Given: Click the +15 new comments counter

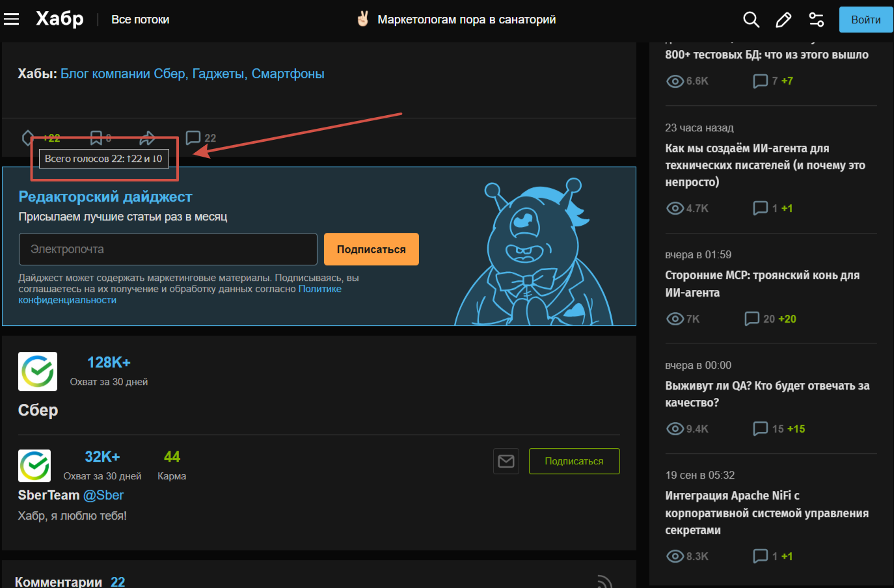Looking at the screenshot, I should tap(796, 429).
